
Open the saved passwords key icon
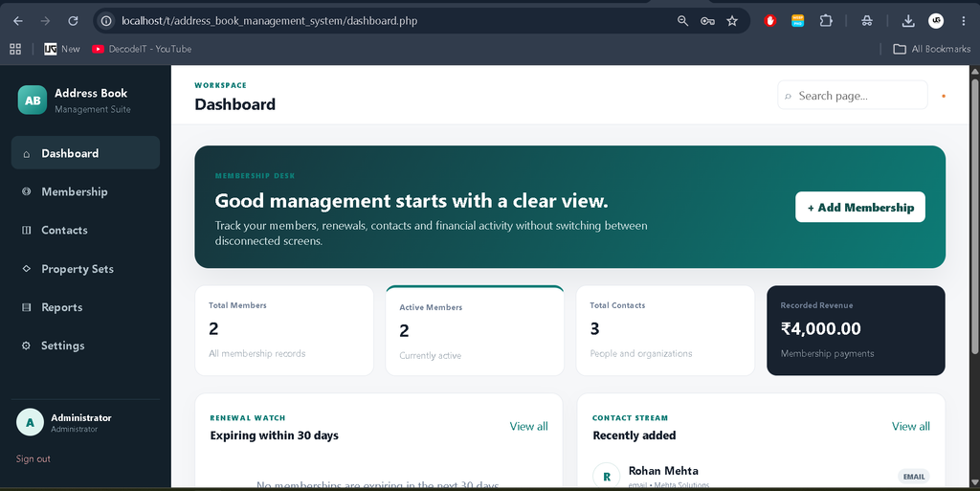click(707, 21)
